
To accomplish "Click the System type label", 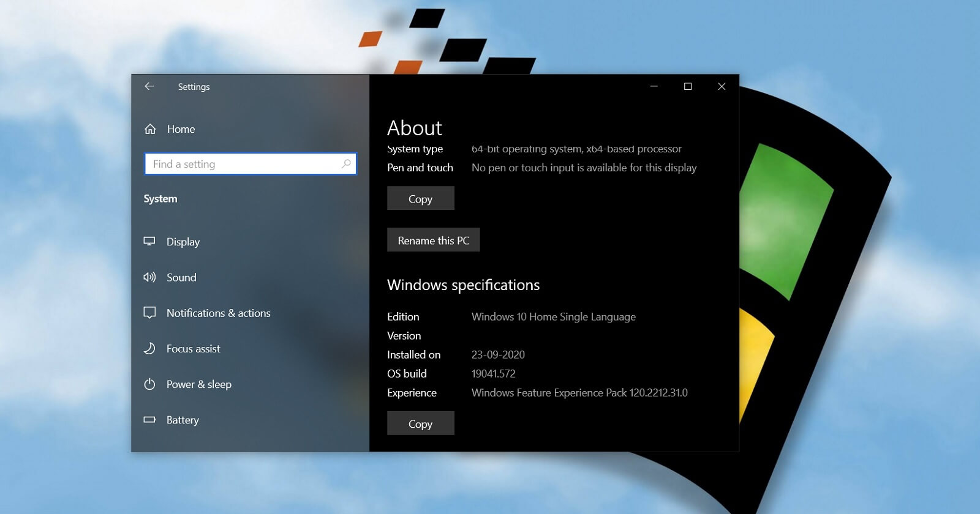I will coord(415,149).
